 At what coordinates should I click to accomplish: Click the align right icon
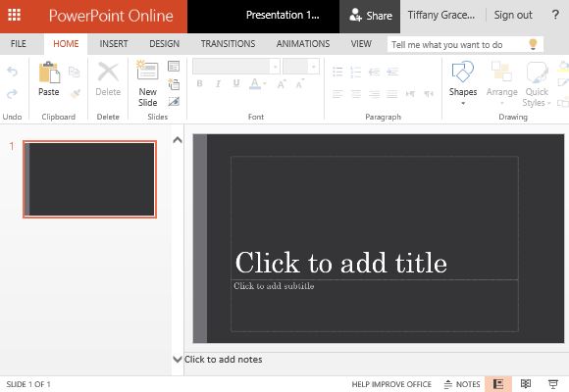[x=374, y=94]
